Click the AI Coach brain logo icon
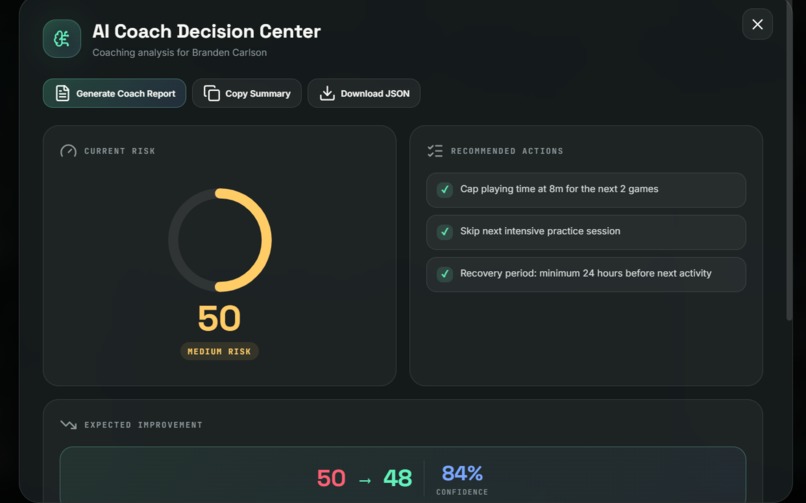 62,39
